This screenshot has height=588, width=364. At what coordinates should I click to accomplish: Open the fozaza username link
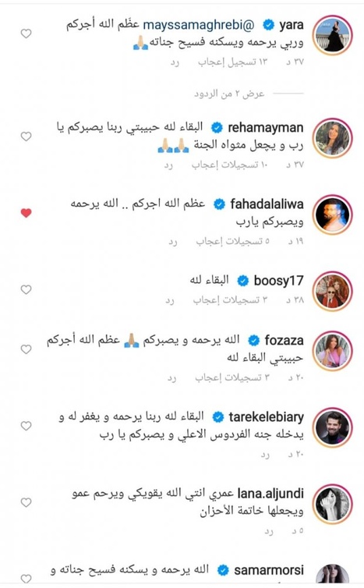pos(284,340)
